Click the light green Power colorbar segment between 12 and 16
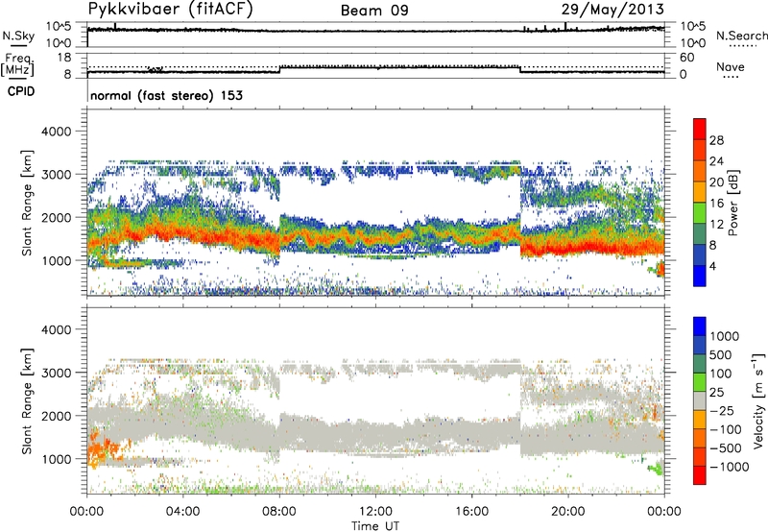 point(700,213)
